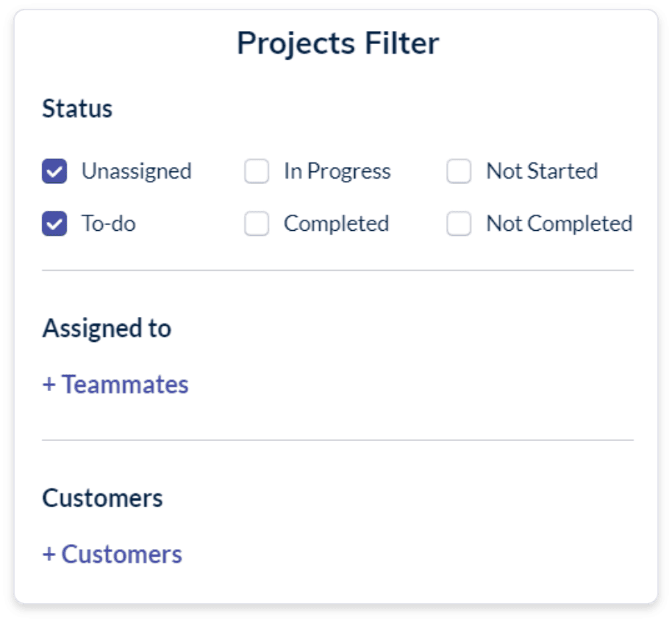Click the Assigned to heading
The width and height of the screenshot is (672, 622).
pyautogui.click(x=107, y=328)
